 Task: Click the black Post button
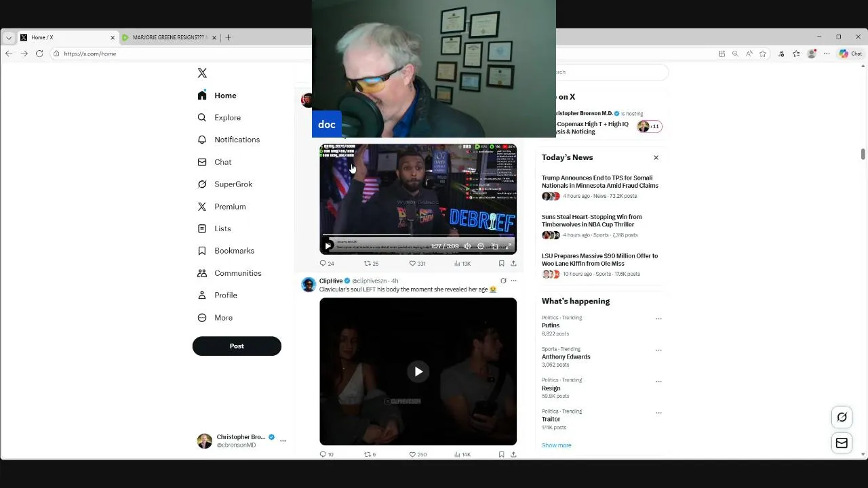point(237,346)
